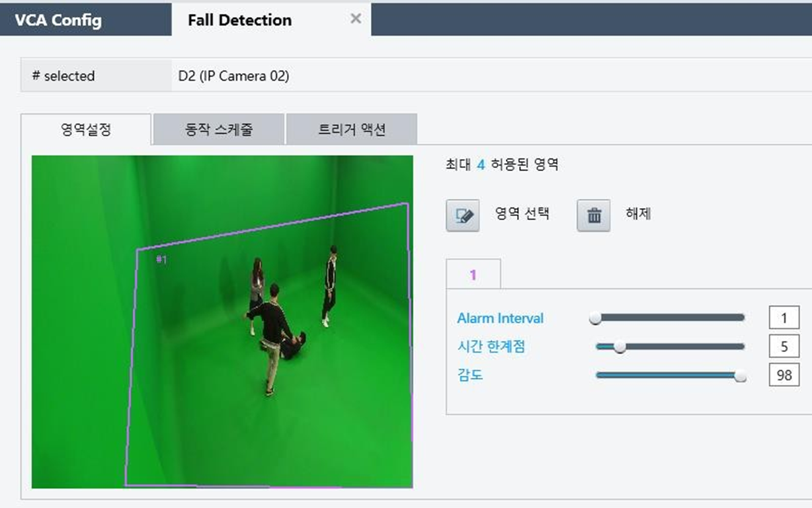812x508 pixels.
Task: Click the area selection pencil icon
Action: [x=463, y=215]
